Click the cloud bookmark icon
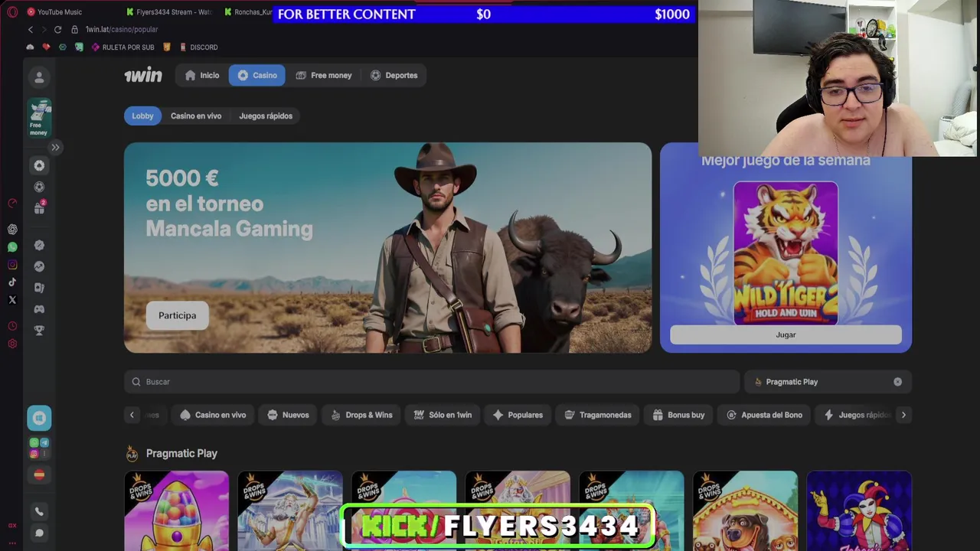The height and width of the screenshot is (551, 980). click(30, 47)
